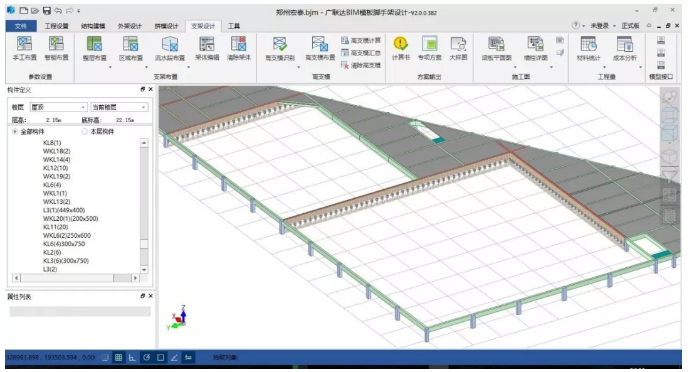Image resolution: width=688 pixels, height=372 pixels.
Task: Toggle the object snap square icon in status bar
Action: [161, 358]
